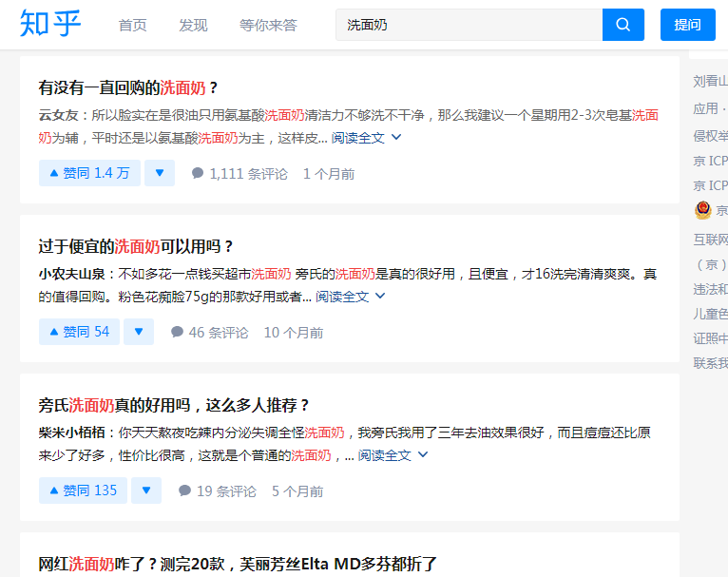Open the 19 条评论 comments

tap(217, 491)
